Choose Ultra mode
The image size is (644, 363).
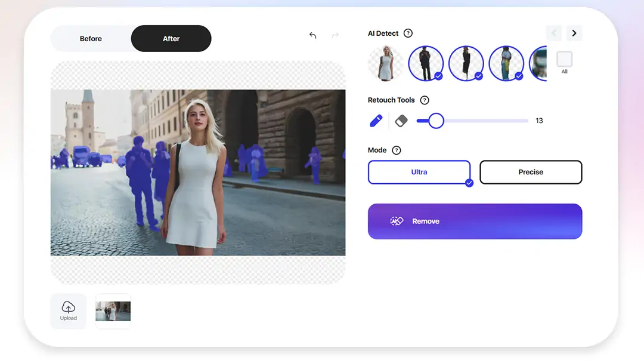point(419,173)
